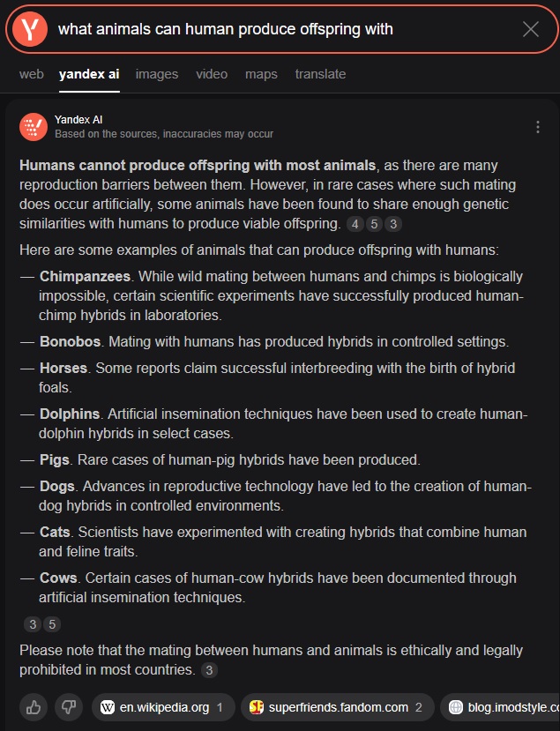The height and width of the screenshot is (731, 560).
Task: Switch to the images tab
Action: pyautogui.click(x=156, y=74)
